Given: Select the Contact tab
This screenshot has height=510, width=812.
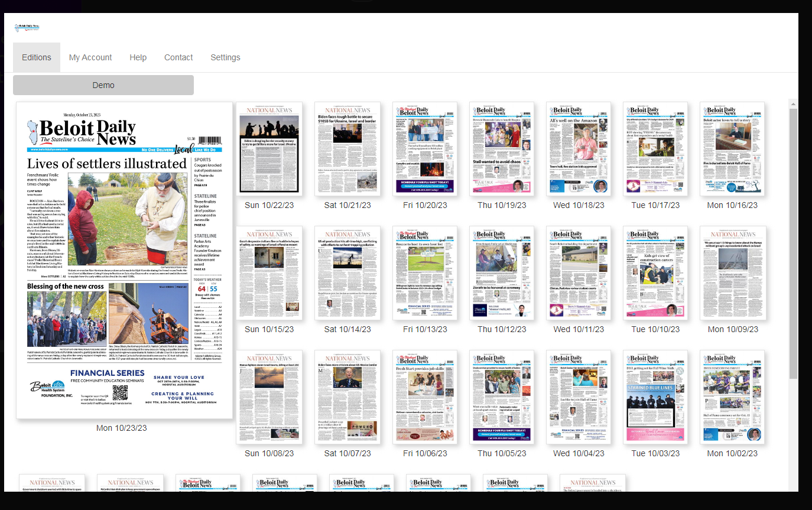Looking at the screenshot, I should tap(178, 57).
